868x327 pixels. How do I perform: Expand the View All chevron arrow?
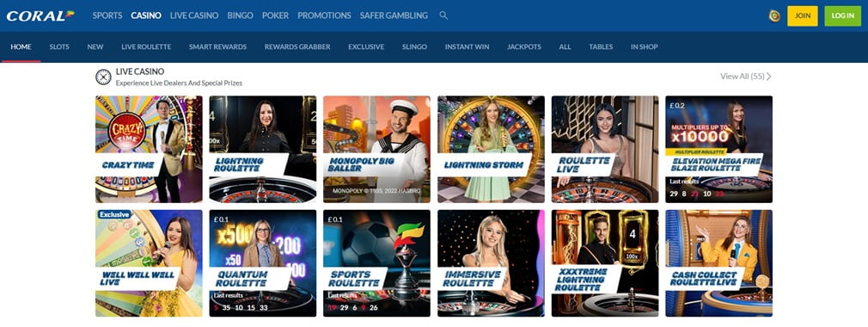(769, 77)
